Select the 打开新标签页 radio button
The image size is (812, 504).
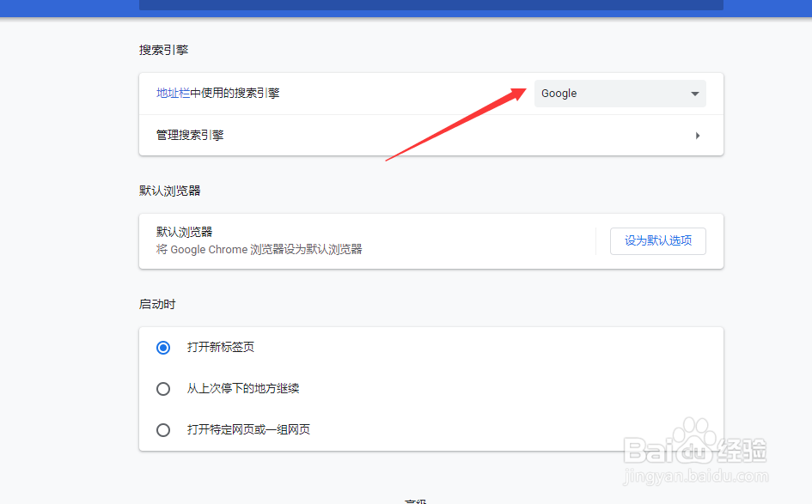[x=163, y=348]
